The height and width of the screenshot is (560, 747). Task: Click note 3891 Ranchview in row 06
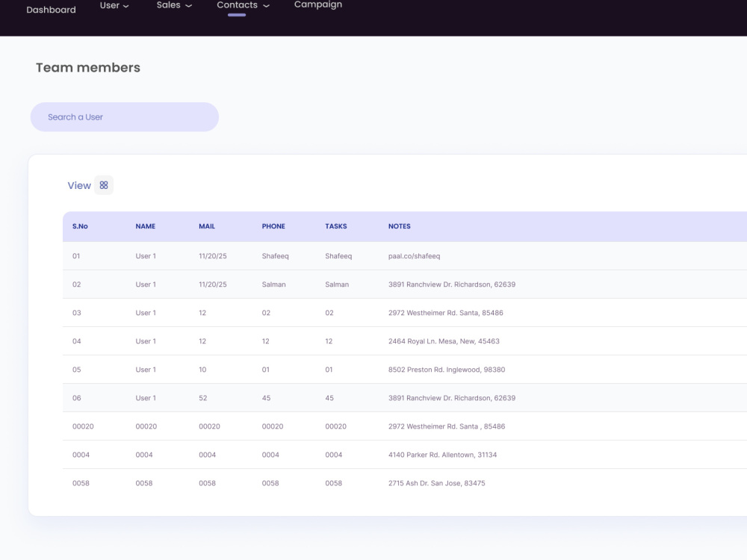pos(452,398)
